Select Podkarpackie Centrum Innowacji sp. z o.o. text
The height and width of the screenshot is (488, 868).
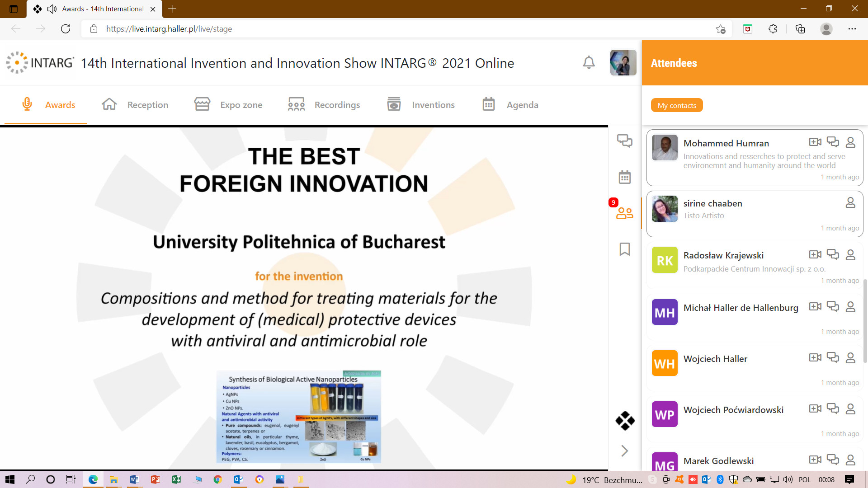pos(755,269)
